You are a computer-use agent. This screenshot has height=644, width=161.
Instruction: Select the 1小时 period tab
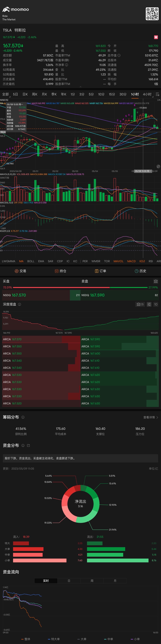(135, 94)
